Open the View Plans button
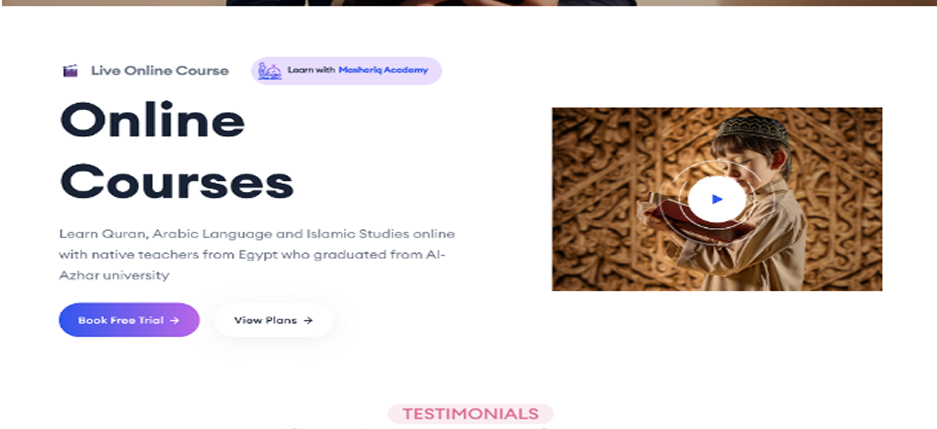The width and height of the screenshot is (937, 429). tap(274, 320)
